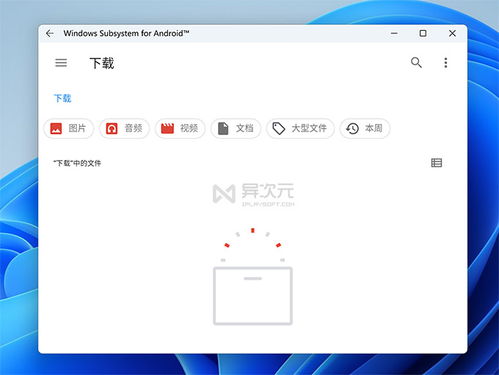
Task: Minimize the Windows Subsystem for Android window
Action: click(x=394, y=33)
